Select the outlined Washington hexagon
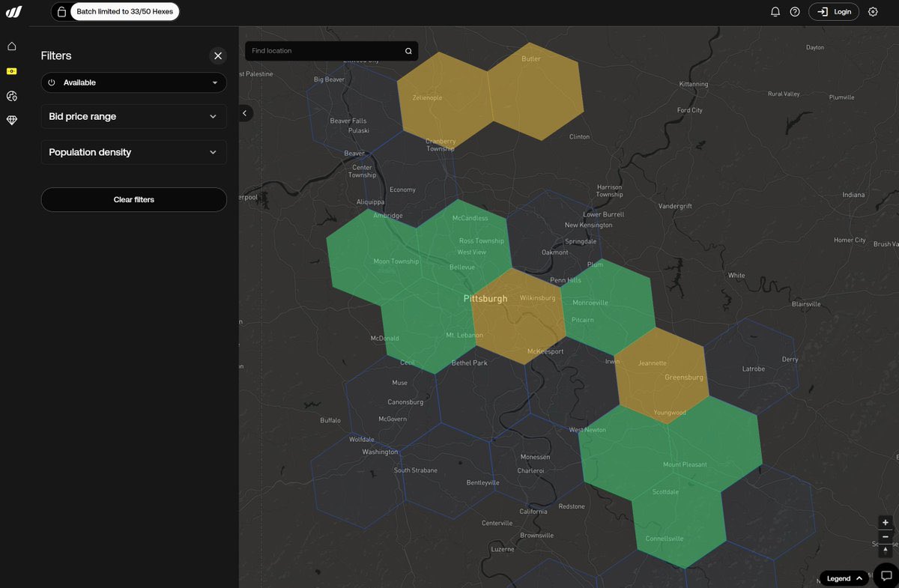 pos(358,479)
